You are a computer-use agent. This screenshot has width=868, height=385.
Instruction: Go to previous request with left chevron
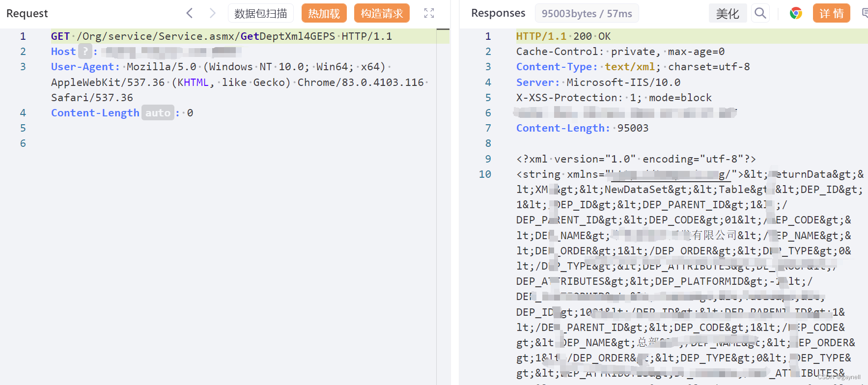click(190, 13)
